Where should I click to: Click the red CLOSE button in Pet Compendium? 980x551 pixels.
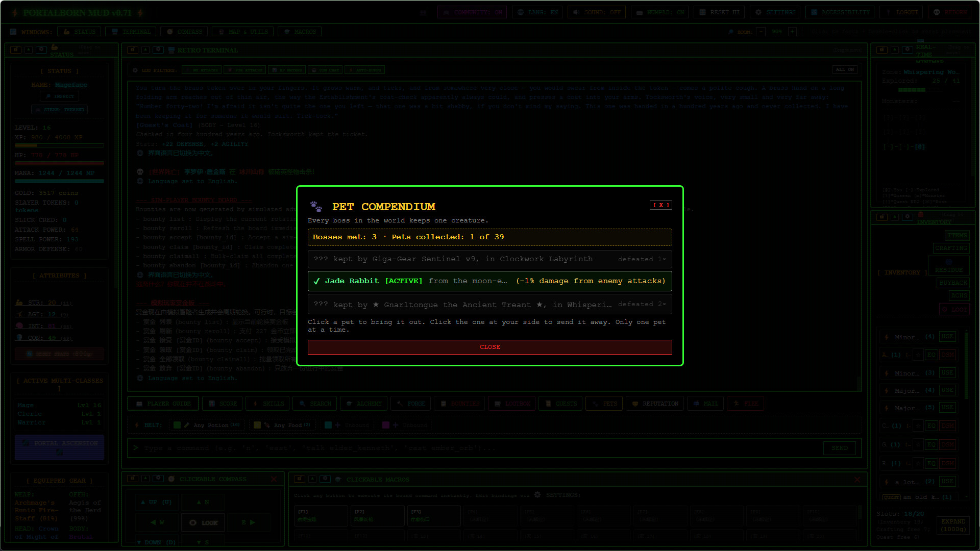pyautogui.click(x=489, y=347)
